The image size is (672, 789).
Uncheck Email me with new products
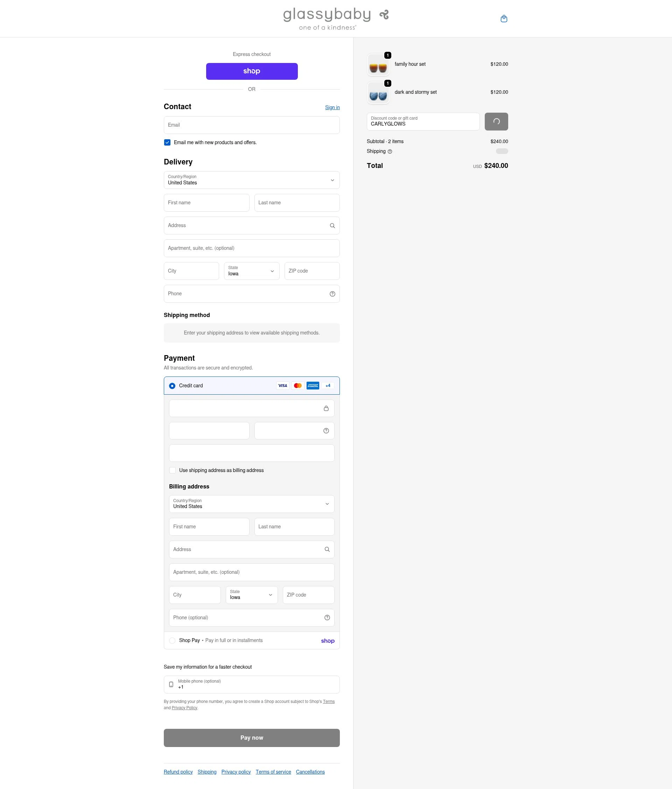point(167,142)
